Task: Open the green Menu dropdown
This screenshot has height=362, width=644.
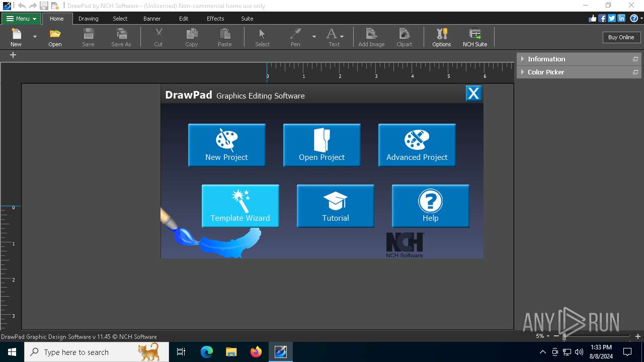Action: [21, 19]
